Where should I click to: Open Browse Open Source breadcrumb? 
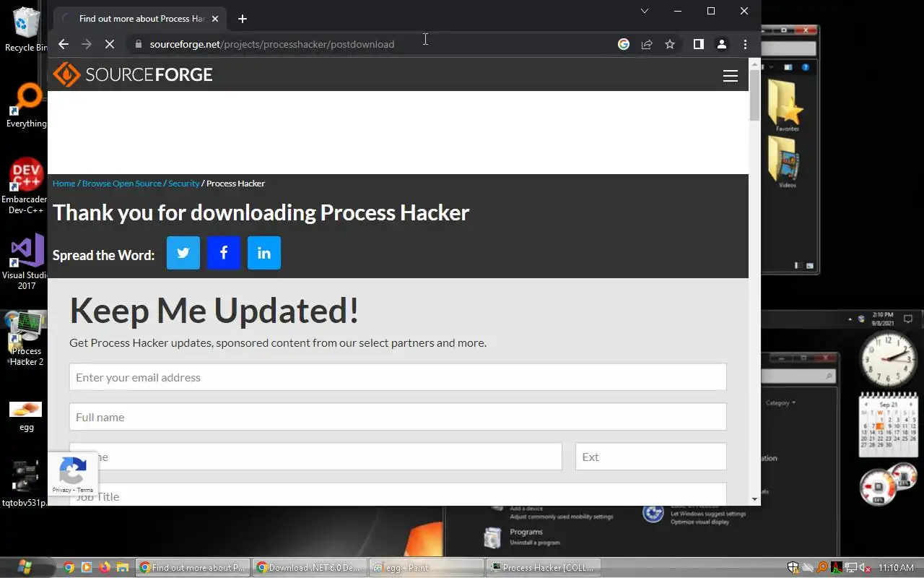[x=122, y=184]
